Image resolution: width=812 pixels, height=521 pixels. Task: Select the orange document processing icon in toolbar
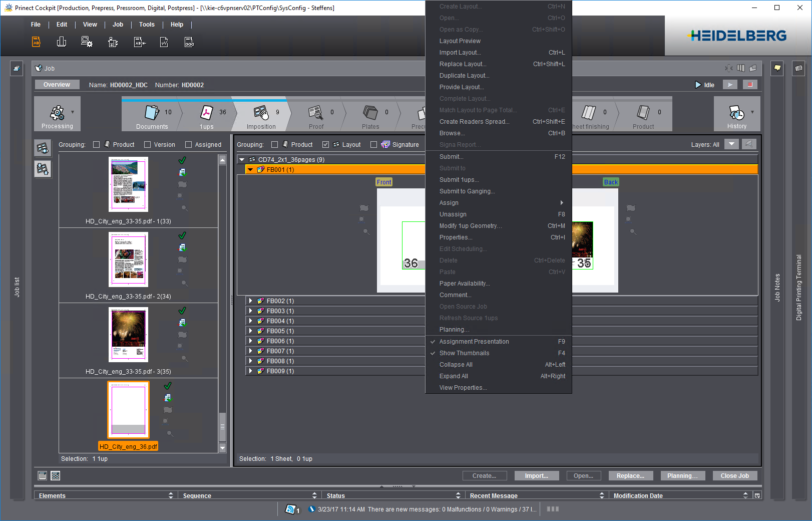tap(36, 42)
